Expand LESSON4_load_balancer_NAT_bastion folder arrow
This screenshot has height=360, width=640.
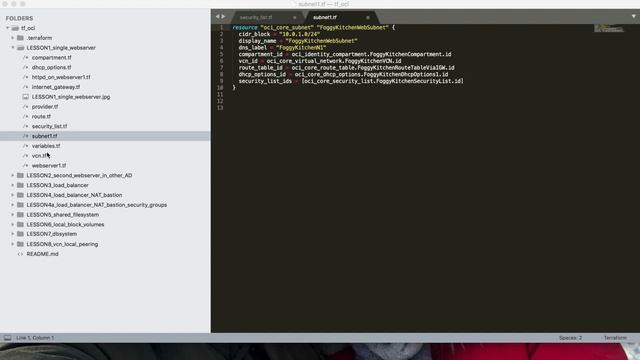tap(13, 195)
